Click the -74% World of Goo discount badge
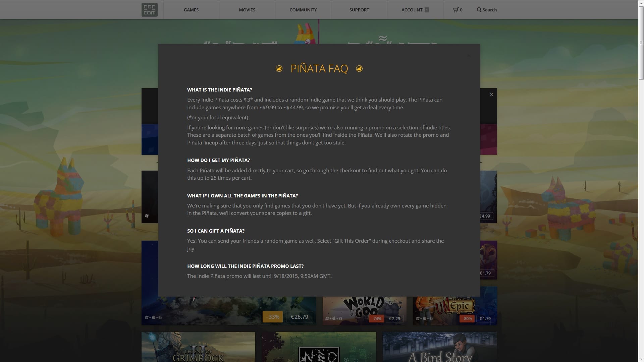 376,318
